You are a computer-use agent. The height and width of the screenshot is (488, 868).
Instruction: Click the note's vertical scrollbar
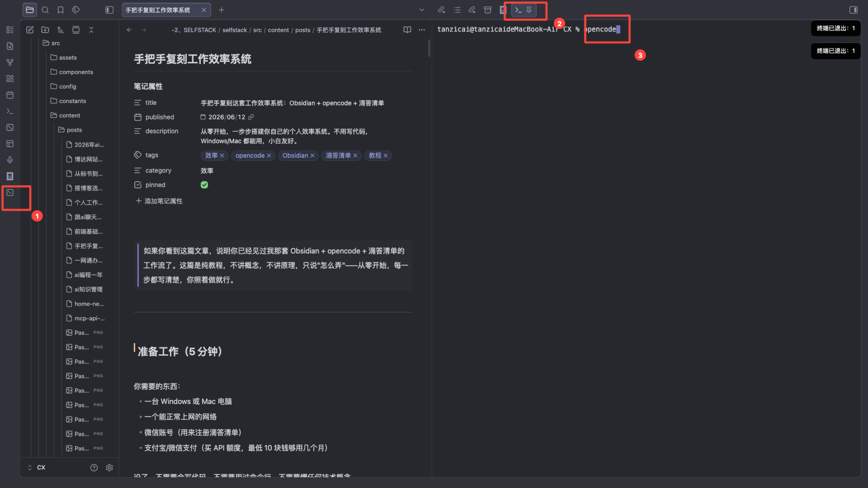point(429,48)
